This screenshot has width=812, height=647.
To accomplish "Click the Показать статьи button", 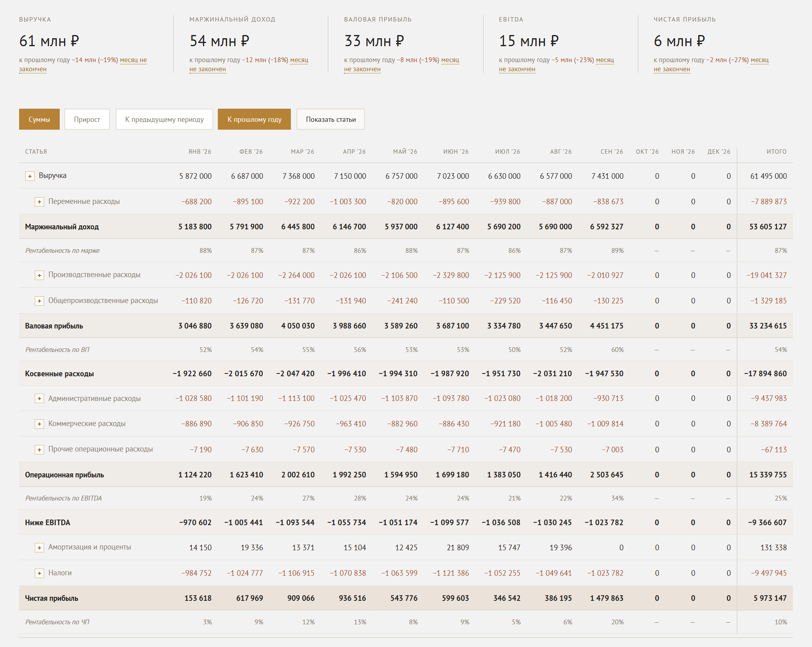I will pyautogui.click(x=331, y=119).
